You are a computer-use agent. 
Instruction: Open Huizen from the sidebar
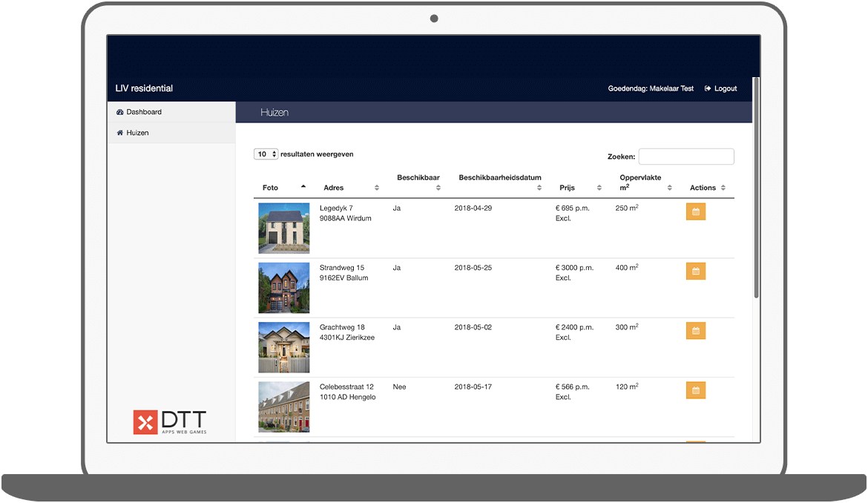(x=171, y=133)
